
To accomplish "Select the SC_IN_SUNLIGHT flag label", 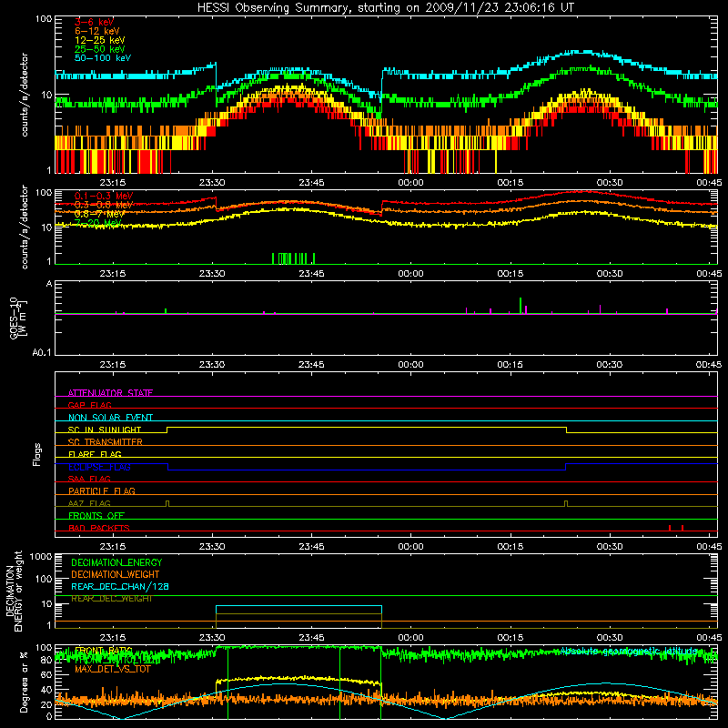I will coord(105,430).
